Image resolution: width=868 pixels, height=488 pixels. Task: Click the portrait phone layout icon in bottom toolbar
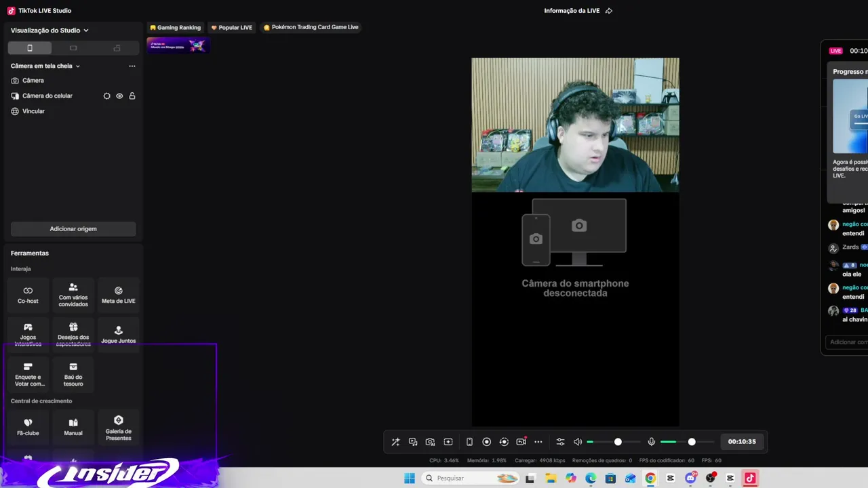click(469, 442)
